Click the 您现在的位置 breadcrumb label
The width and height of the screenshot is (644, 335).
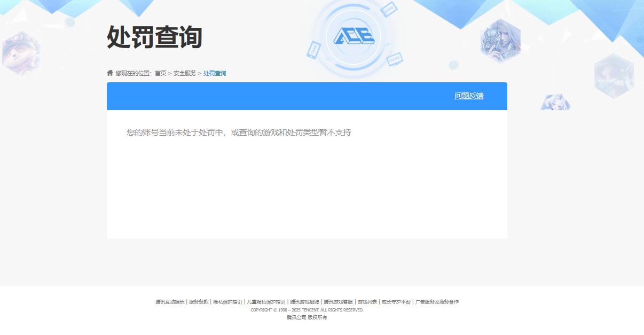click(133, 73)
